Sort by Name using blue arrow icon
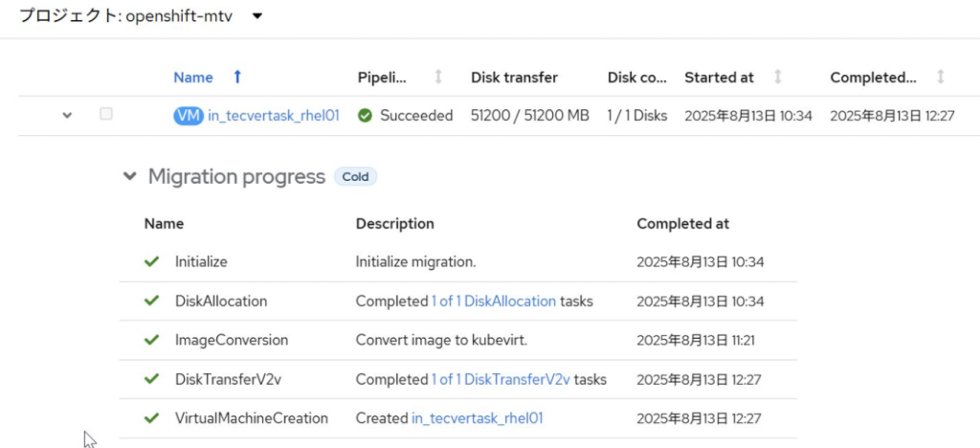The image size is (980, 448). point(237,77)
